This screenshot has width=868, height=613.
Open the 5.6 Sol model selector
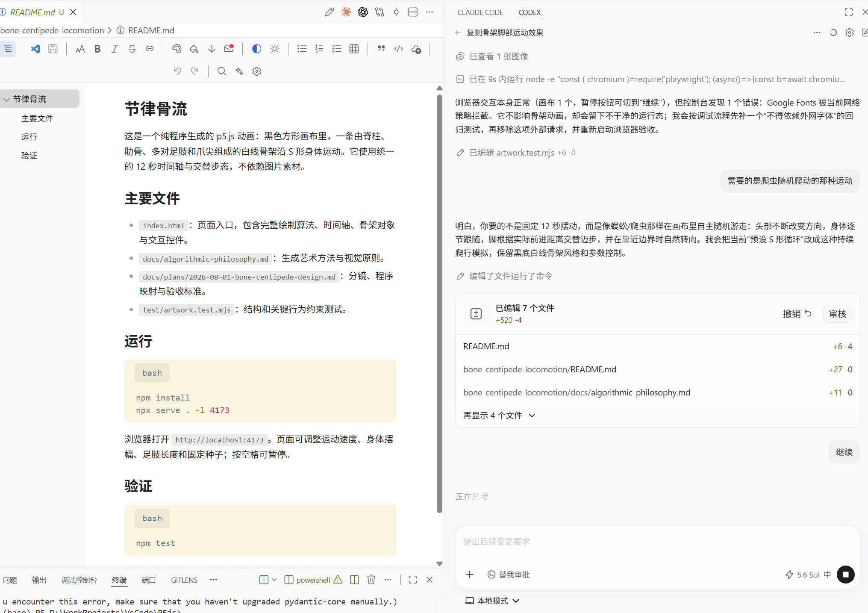pyautogui.click(x=808, y=575)
